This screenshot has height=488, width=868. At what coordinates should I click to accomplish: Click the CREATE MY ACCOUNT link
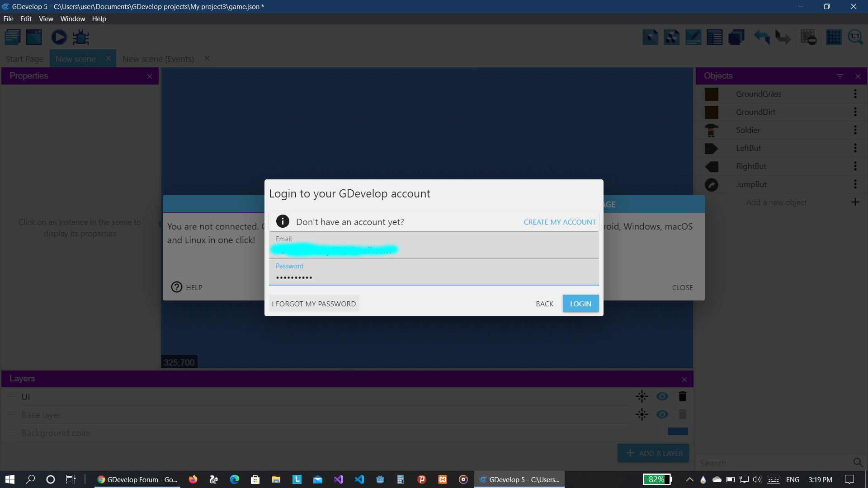pos(559,222)
